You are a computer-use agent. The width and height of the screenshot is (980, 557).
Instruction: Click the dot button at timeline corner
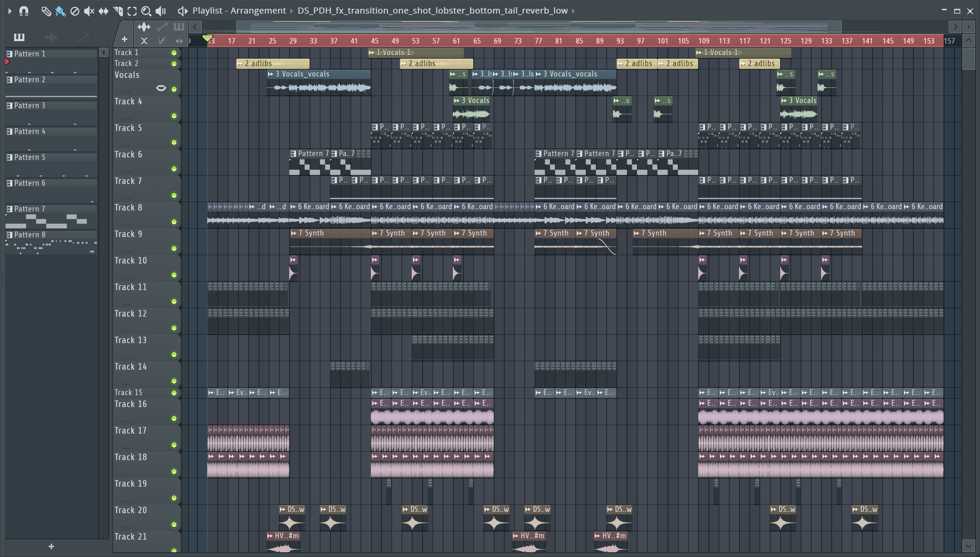coord(968,27)
